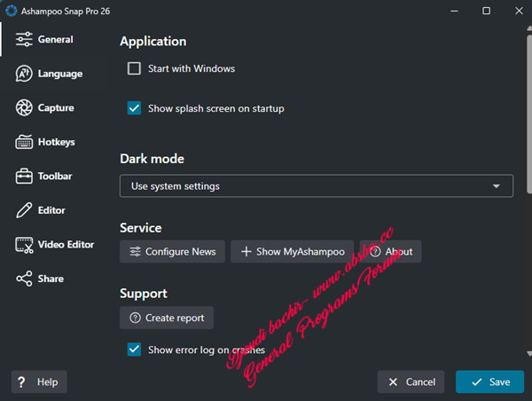
Task: Switch to the Capture tab label
Action: pyautogui.click(x=56, y=107)
